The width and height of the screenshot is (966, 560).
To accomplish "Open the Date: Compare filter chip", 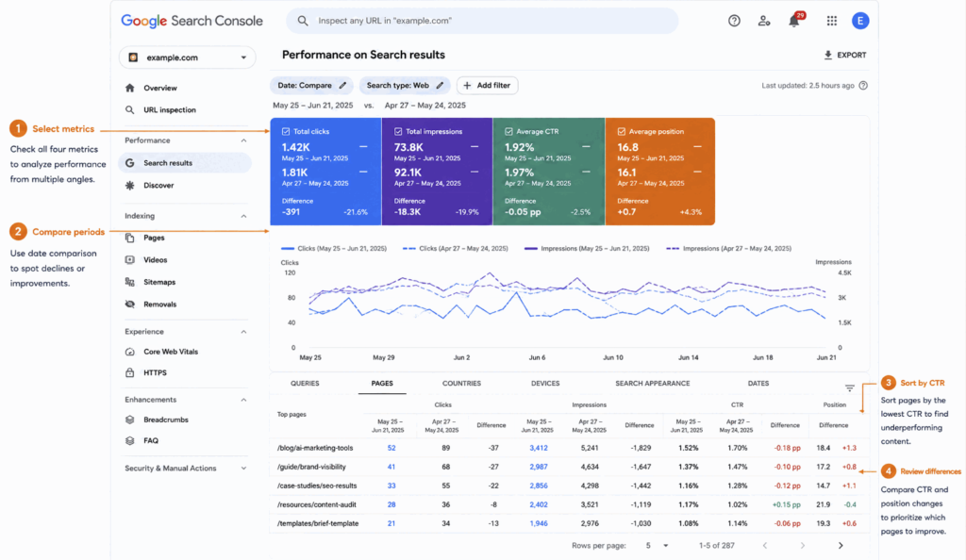I will (x=311, y=86).
